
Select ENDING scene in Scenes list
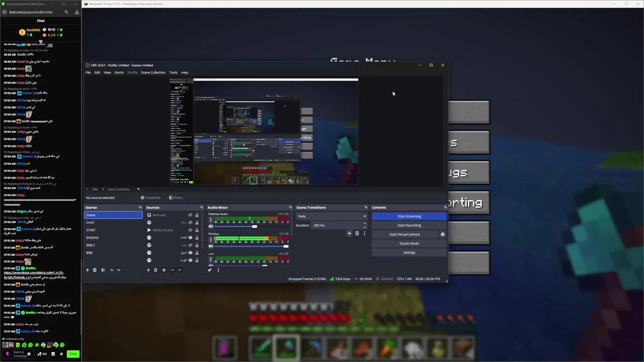[113, 237]
